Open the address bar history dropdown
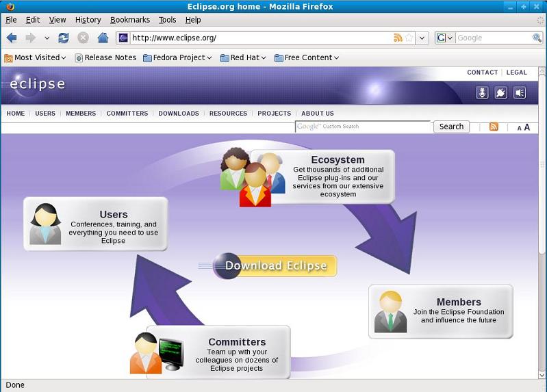 (x=422, y=38)
